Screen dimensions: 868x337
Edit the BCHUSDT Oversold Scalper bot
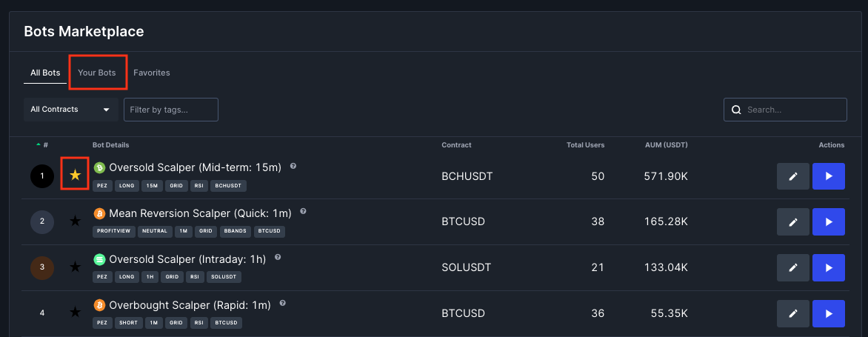(x=792, y=177)
